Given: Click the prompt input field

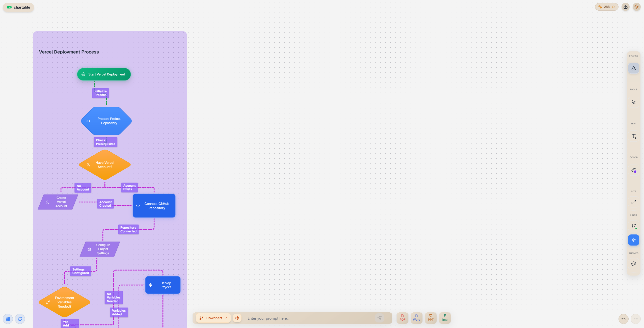Looking at the screenshot, I should (309, 318).
